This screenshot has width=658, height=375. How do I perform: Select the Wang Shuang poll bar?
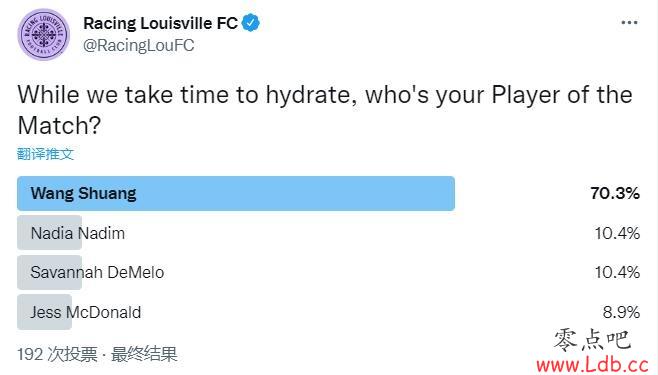[236, 193]
